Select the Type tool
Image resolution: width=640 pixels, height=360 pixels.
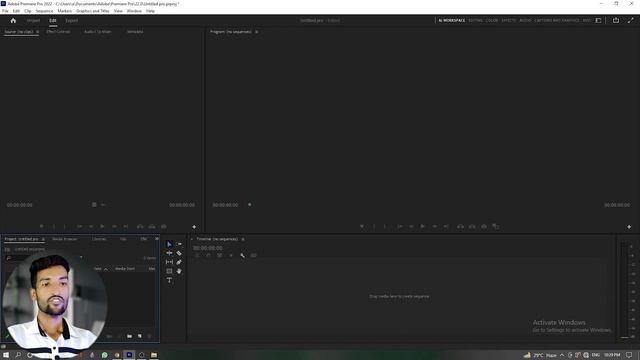[169, 280]
